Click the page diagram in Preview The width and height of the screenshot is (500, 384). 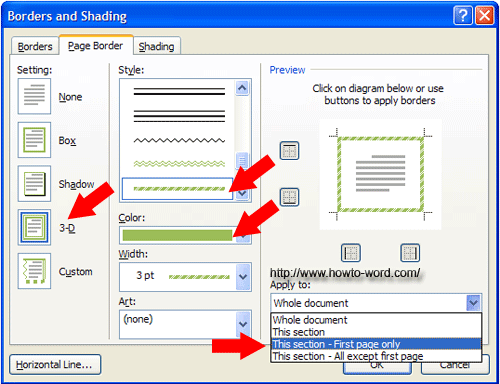(x=380, y=175)
